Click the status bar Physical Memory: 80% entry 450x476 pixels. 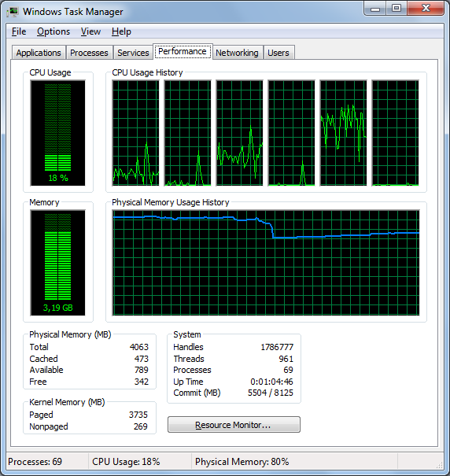point(242,462)
